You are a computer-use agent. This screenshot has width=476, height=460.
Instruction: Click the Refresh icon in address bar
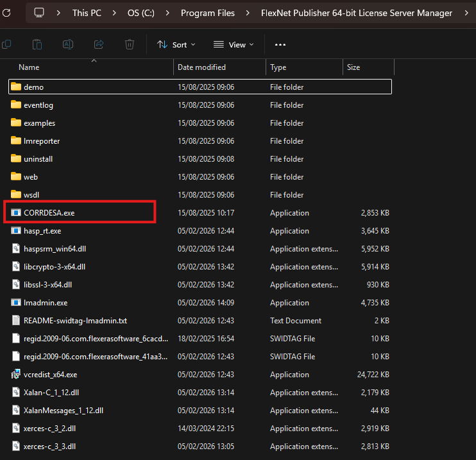[6, 13]
